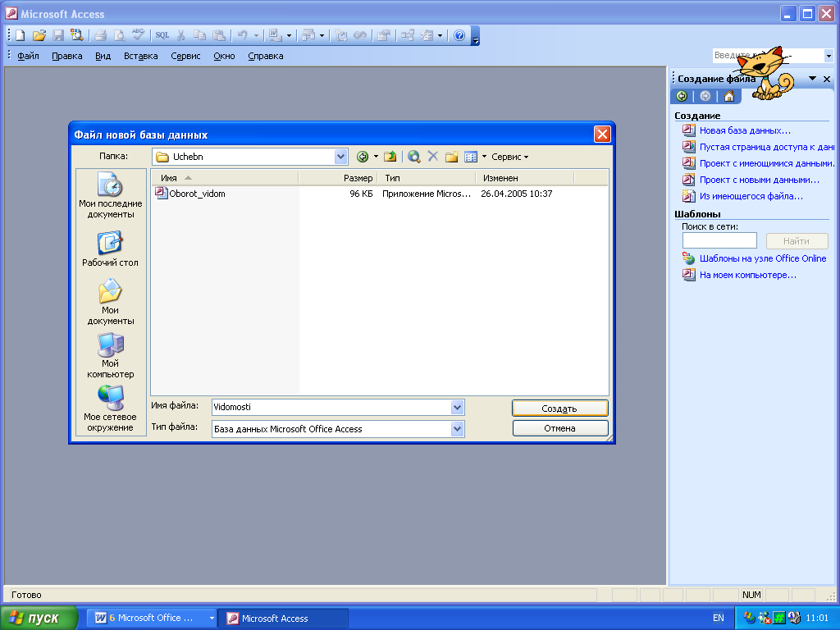840x630 pixels.
Task: Click Search the Web icon in dialog
Action: click(413, 157)
